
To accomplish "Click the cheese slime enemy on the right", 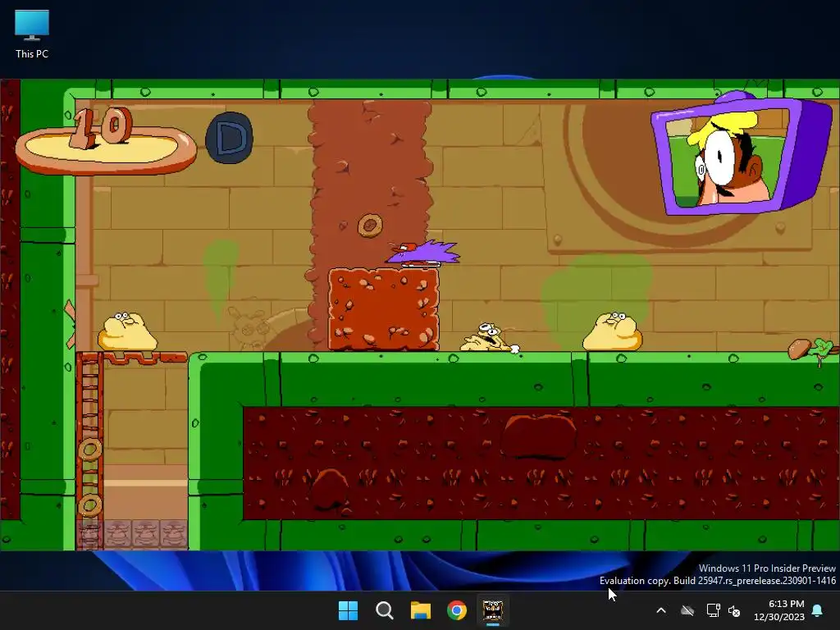I will pyautogui.click(x=612, y=331).
